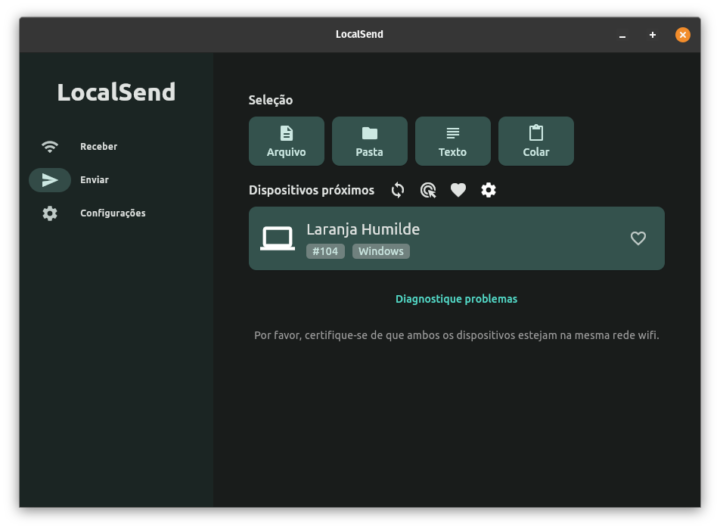Open Configurações in the sidebar
The height and width of the screenshot is (529, 720).
112,213
